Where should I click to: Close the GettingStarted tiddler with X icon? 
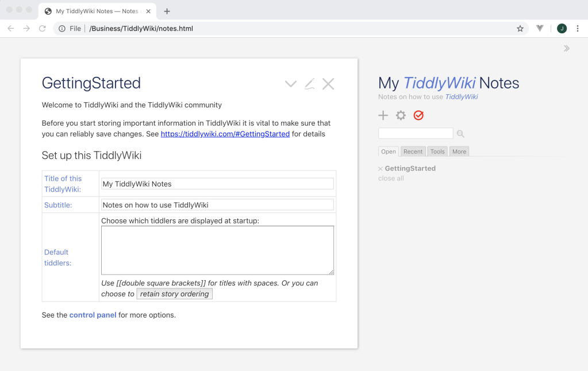click(328, 84)
